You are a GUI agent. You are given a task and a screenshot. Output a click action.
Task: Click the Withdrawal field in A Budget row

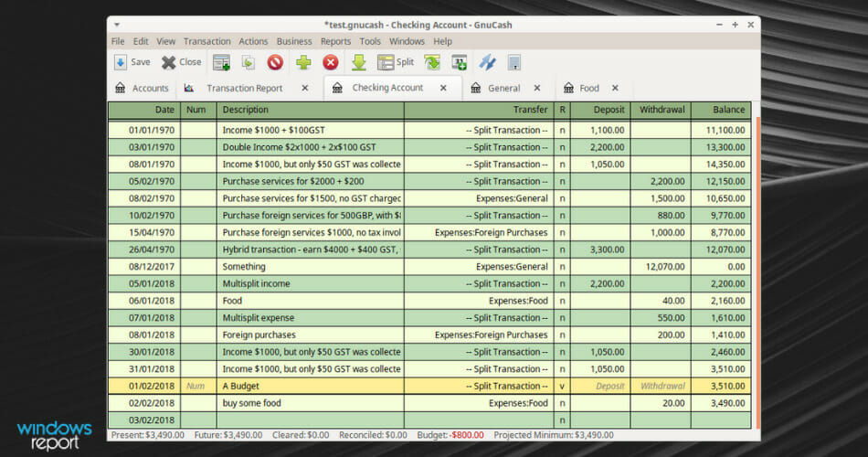click(661, 386)
